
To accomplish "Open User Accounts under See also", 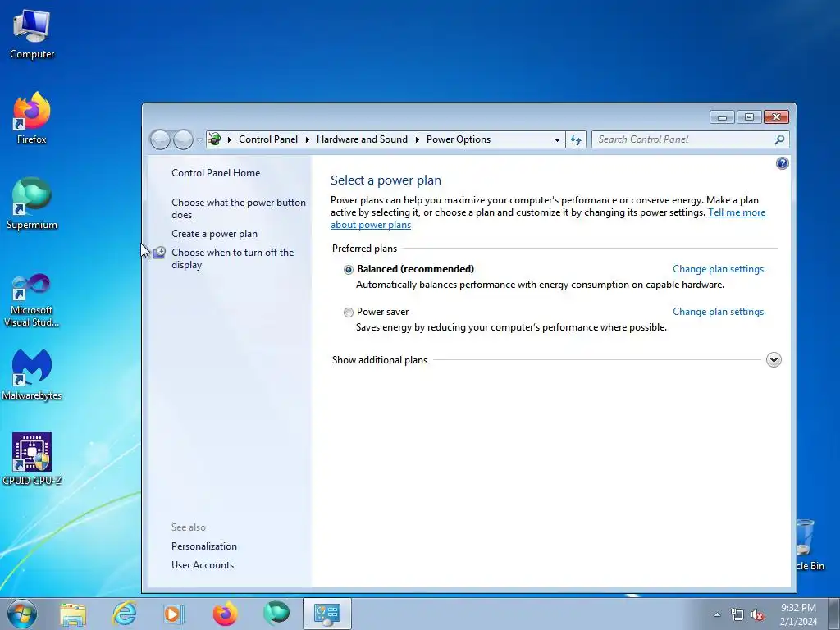I will pyautogui.click(x=203, y=565).
